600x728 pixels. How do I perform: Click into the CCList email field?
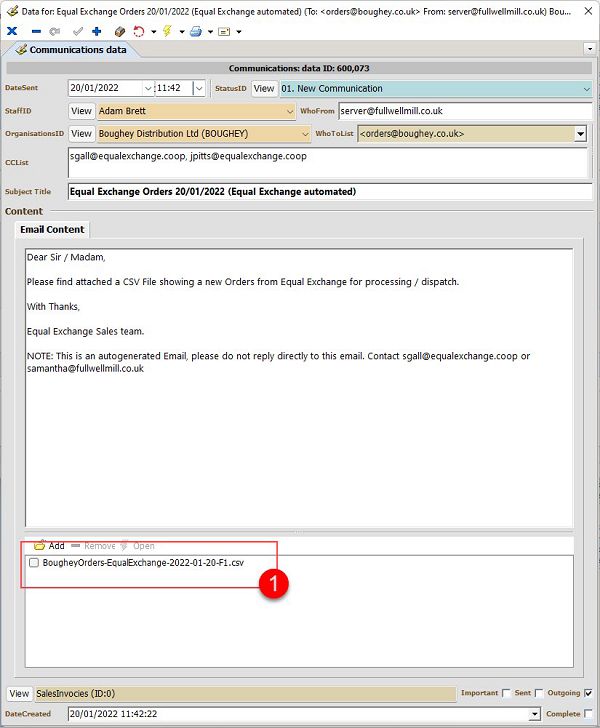(328, 162)
